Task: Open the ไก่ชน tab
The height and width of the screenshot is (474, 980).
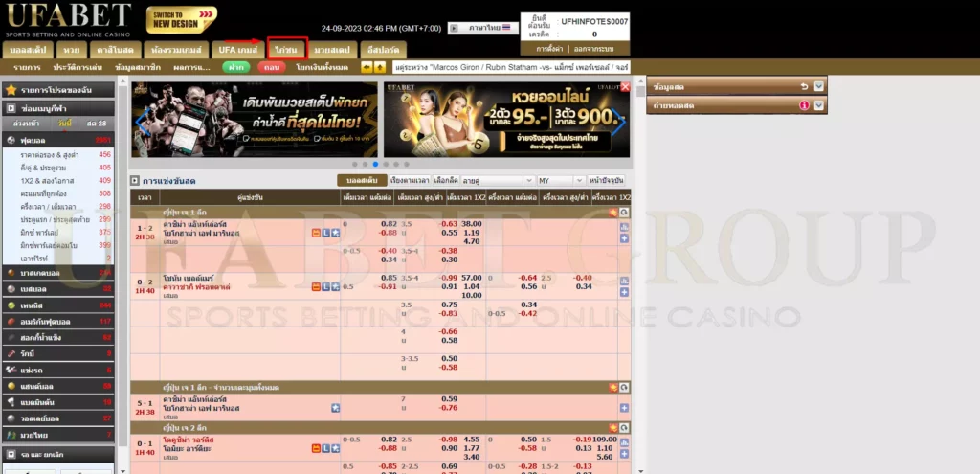Action: tap(287, 48)
